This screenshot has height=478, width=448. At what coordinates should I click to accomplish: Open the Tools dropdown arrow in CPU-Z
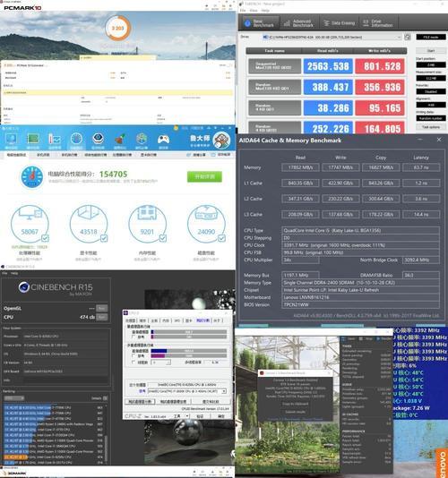(187, 416)
